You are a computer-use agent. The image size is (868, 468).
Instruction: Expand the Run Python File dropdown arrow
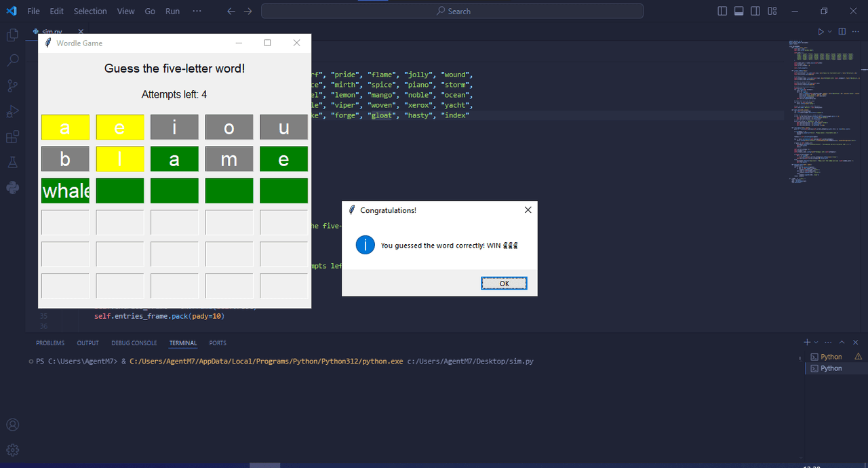(x=830, y=32)
